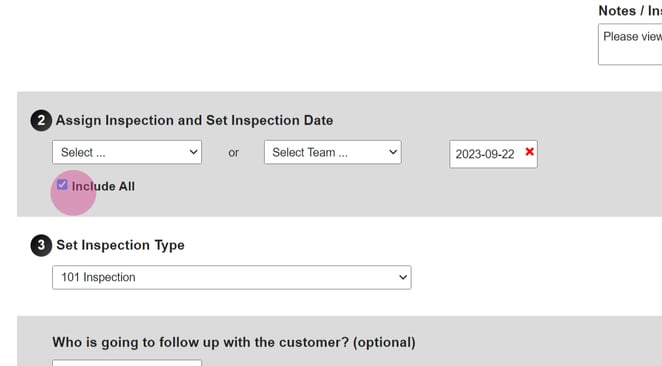This screenshot has width=662, height=366.
Task: Click the Set Inspection Type heading
Action: tap(120, 245)
